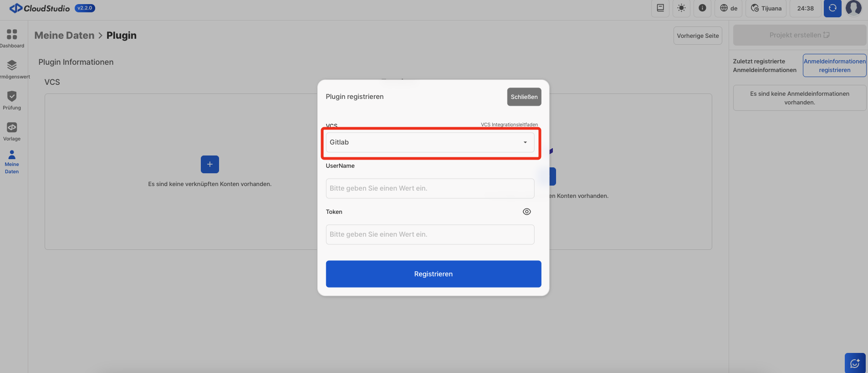Expand the VCS Gitlab dropdown

point(430,142)
